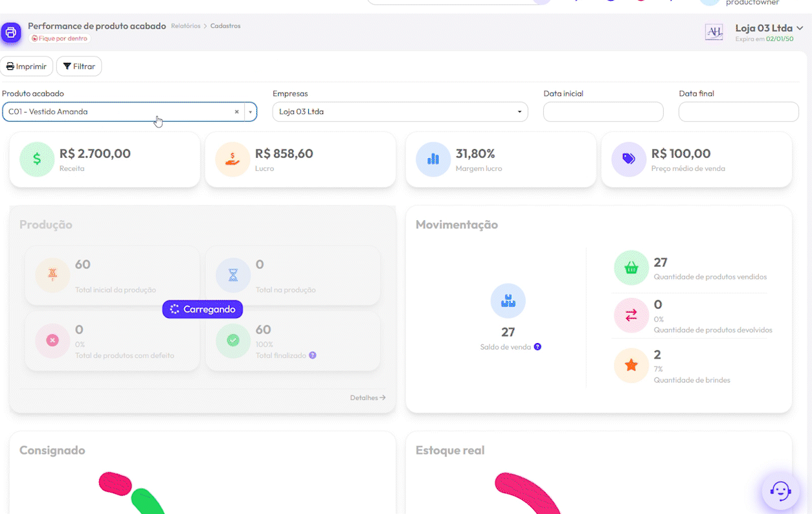812x514 pixels.
Task: Open Cadastros breadcrumb item
Action: tap(225, 26)
